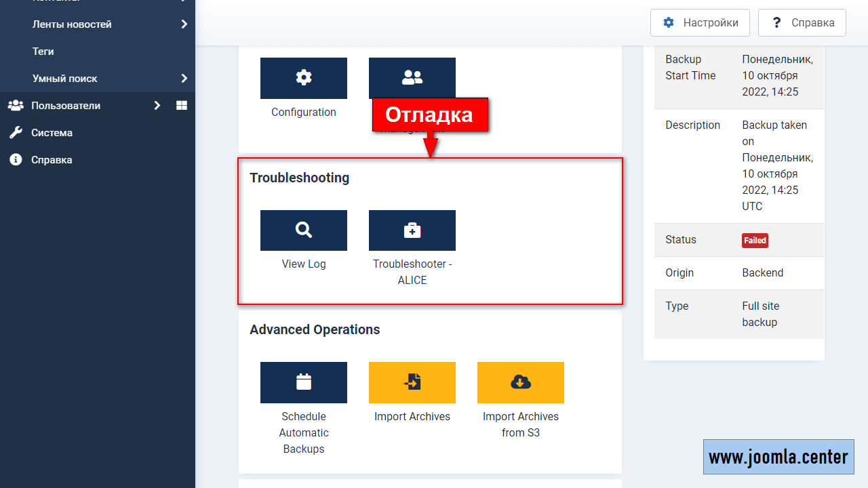Click the Пользователи dashboard grid icon
The width and height of the screenshot is (868, 488).
(182, 106)
